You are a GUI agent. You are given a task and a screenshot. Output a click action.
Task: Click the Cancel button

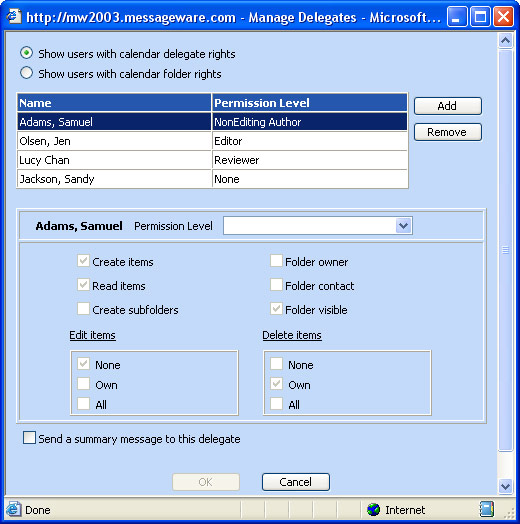[x=296, y=482]
